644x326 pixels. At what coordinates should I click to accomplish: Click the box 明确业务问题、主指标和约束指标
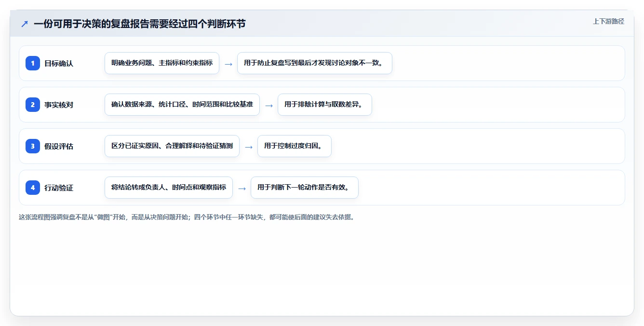pos(162,63)
